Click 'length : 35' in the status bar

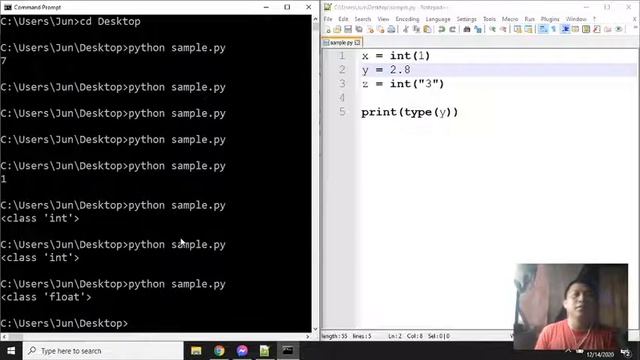point(334,336)
